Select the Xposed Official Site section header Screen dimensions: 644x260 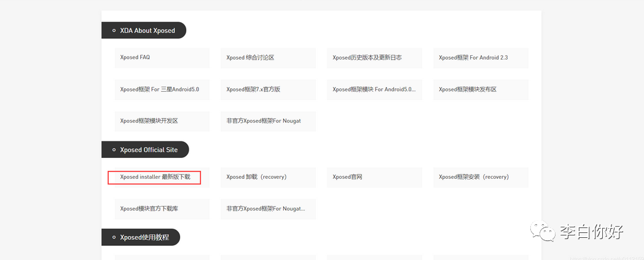pos(145,149)
